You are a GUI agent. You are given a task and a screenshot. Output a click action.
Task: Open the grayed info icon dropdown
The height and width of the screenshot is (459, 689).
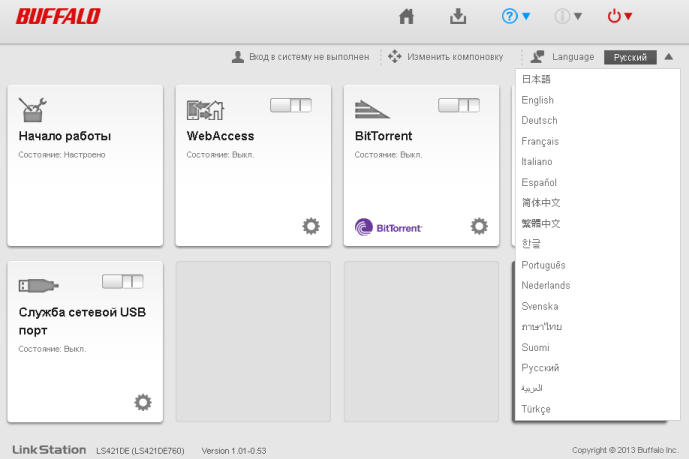tap(568, 17)
